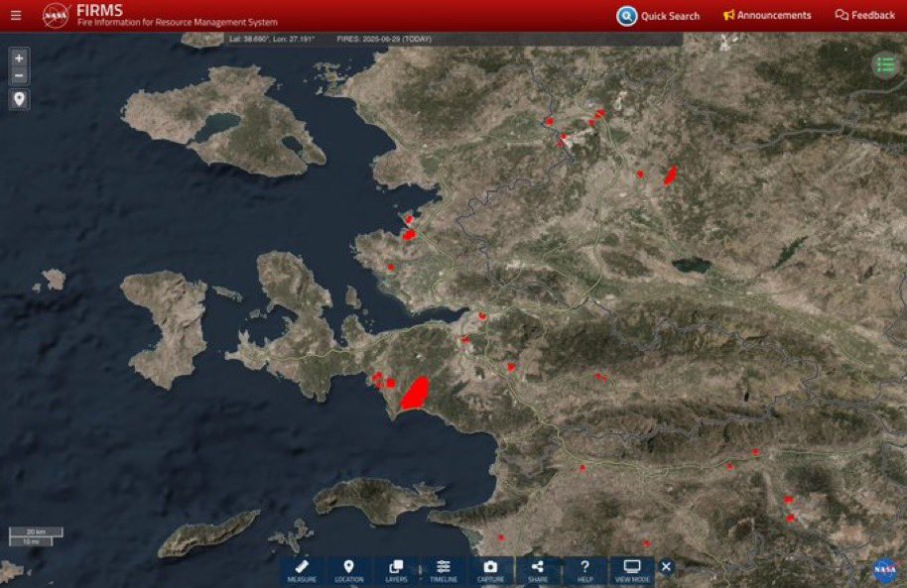Open Announcements
This screenshot has width=907, height=588.
pyautogui.click(x=767, y=16)
